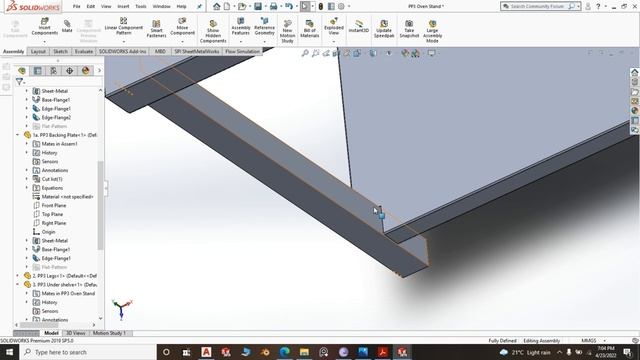Viewport: 640px width, 360px height.
Task: Activate the Move Component tool
Action: [x=182, y=26]
